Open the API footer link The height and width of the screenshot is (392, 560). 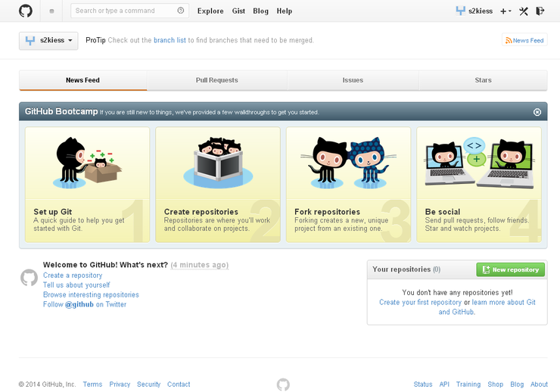coord(444,384)
